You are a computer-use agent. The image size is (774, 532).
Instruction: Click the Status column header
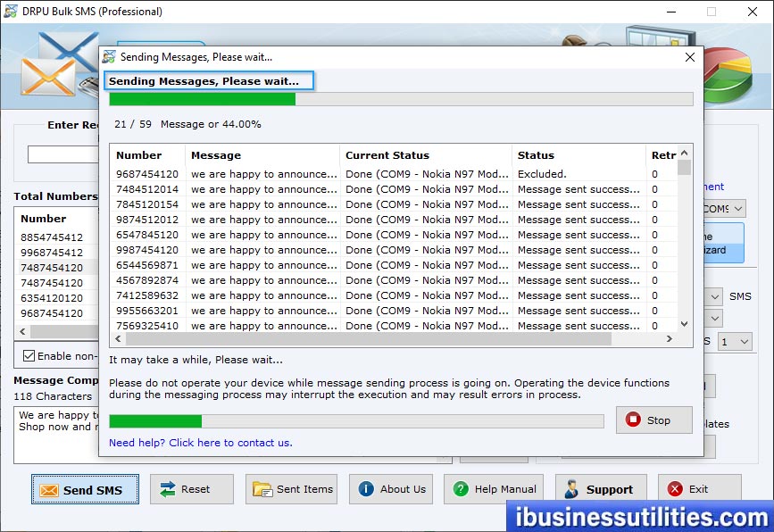point(579,155)
